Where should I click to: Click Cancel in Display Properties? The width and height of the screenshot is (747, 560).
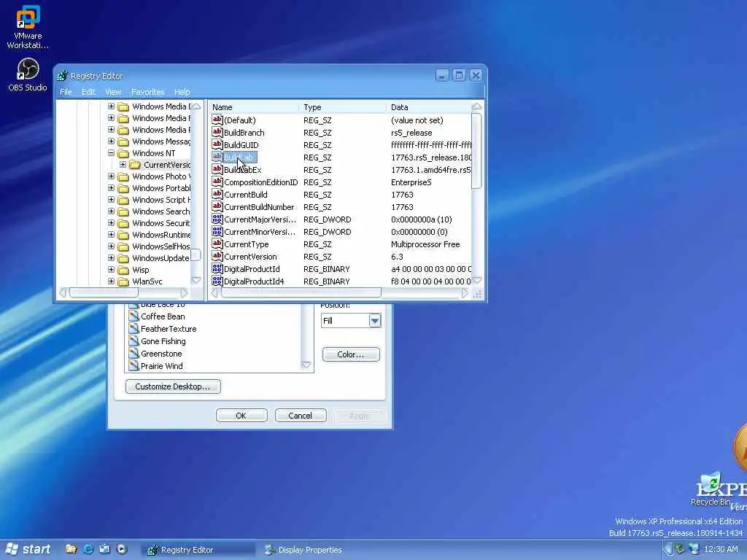[301, 415]
